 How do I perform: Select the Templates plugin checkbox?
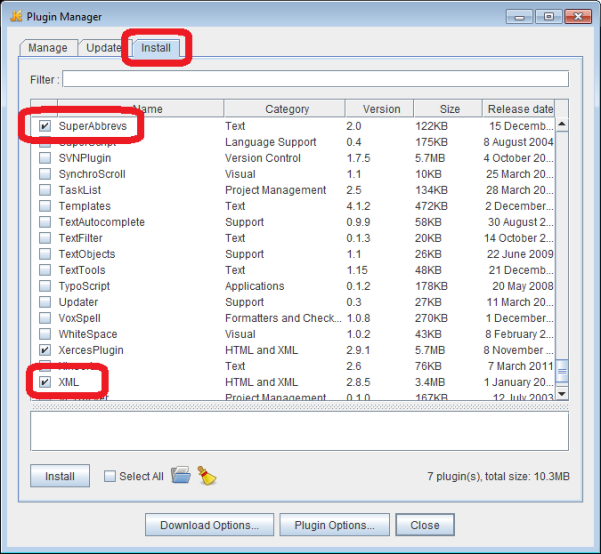tap(45, 206)
